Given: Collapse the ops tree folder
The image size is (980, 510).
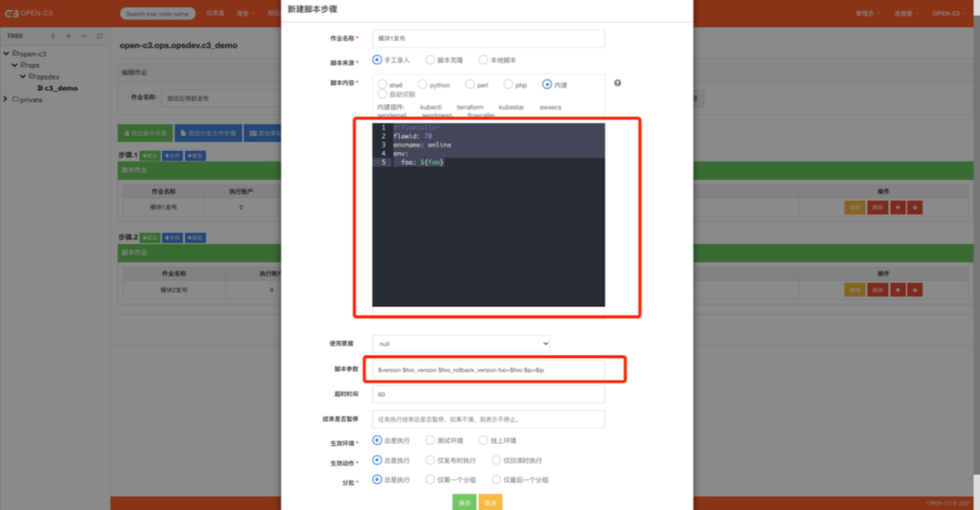Looking at the screenshot, I should click(x=15, y=65).
